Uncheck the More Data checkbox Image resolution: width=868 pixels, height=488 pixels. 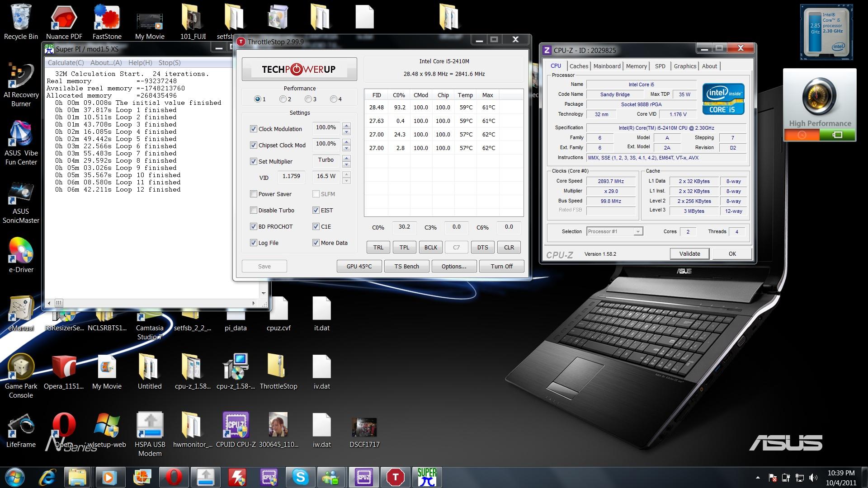316,243
